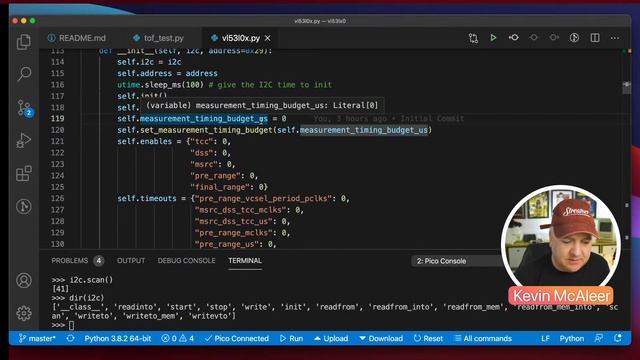Click self.address on line 115

144,73
